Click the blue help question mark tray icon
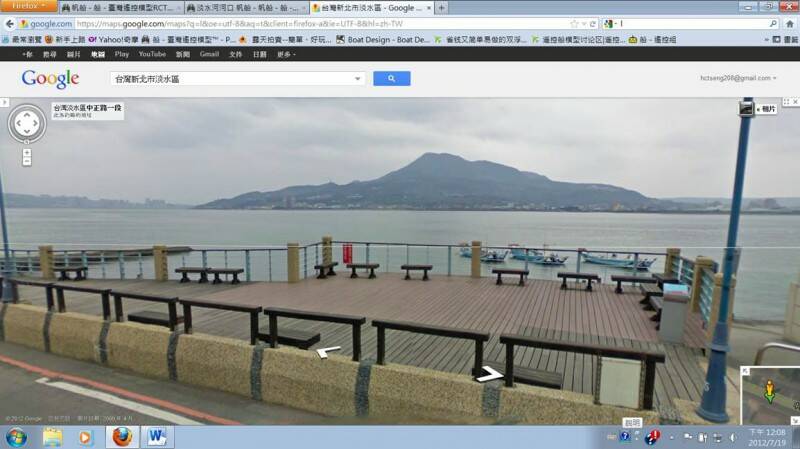800x449 pixels. tap(624, 436)
